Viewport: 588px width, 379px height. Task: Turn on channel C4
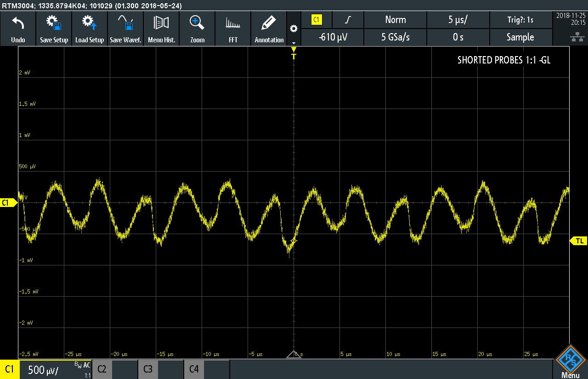(x=194, y=369)
